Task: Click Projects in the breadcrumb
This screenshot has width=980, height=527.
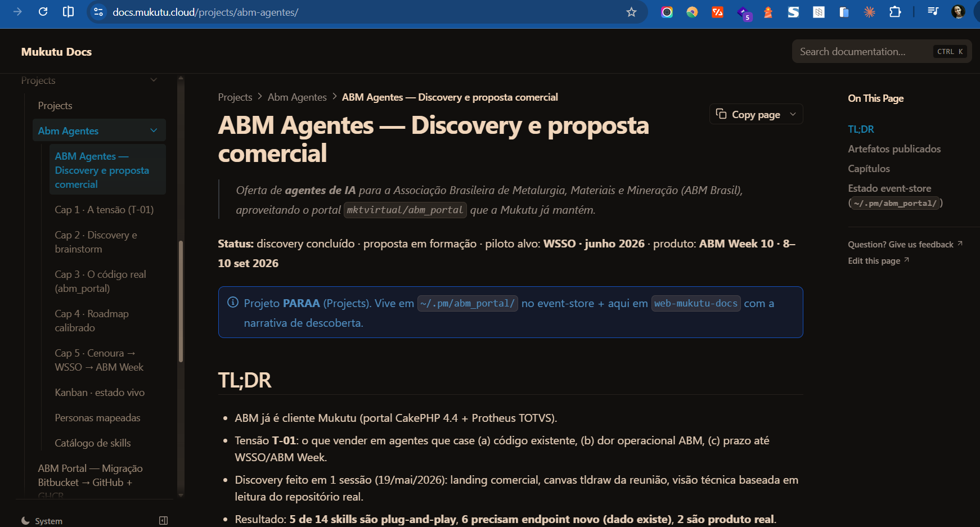Action: [235, 97]
